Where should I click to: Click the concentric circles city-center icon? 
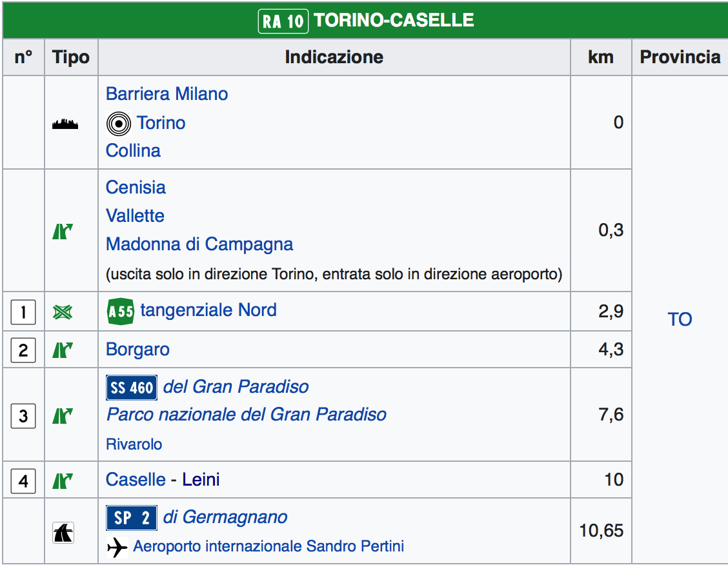tap(118, 123)
